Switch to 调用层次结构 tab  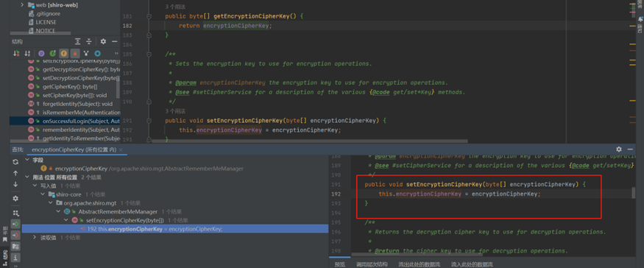click(x=372, y=264)
